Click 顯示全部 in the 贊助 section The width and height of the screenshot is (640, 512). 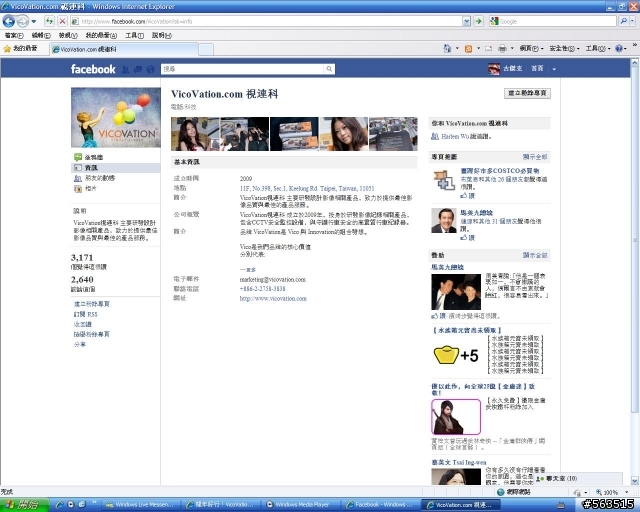[535, 255]
